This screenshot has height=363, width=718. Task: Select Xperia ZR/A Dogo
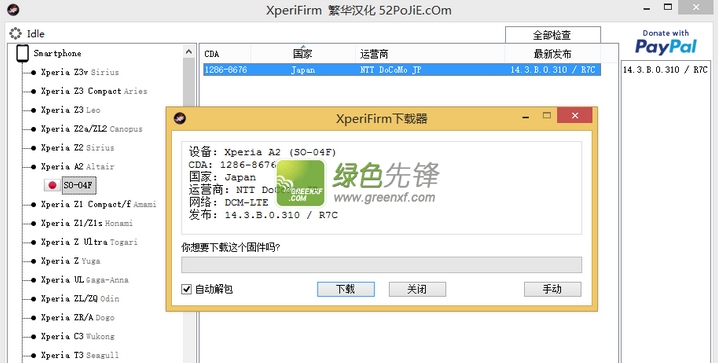[x=77, y=317]
